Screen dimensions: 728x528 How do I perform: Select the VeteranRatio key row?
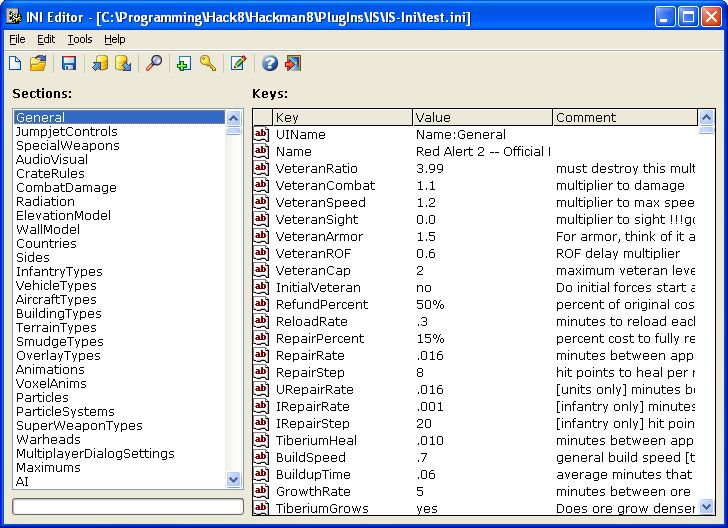tap(316, 169)
